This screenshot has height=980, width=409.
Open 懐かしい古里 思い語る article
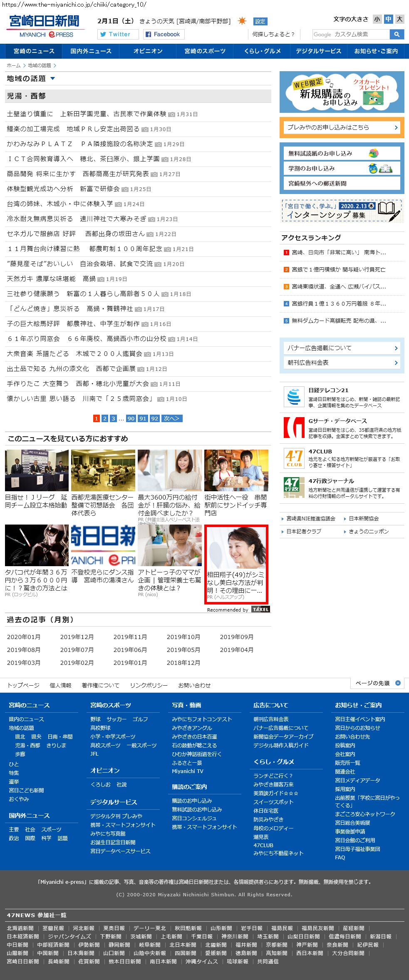tap(81, 399)
